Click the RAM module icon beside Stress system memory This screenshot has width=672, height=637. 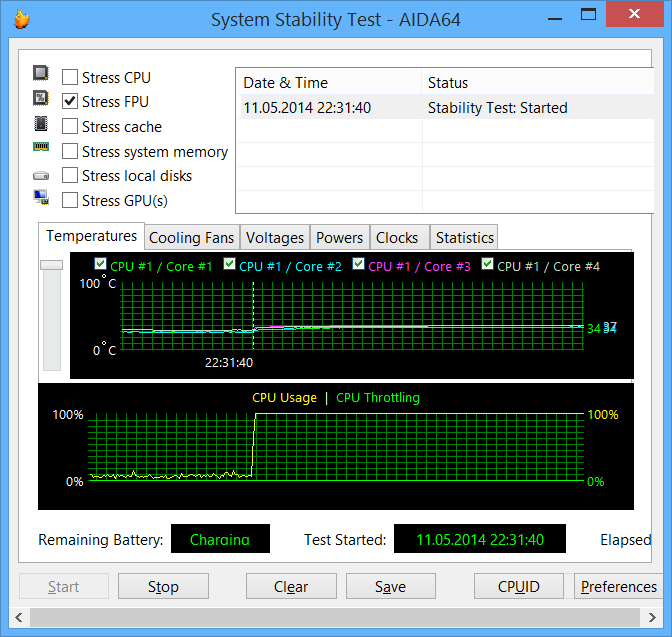(x=41, y=147)
